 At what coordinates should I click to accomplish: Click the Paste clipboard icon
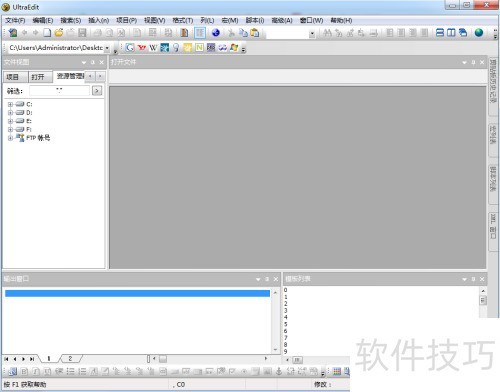point(255,33)
